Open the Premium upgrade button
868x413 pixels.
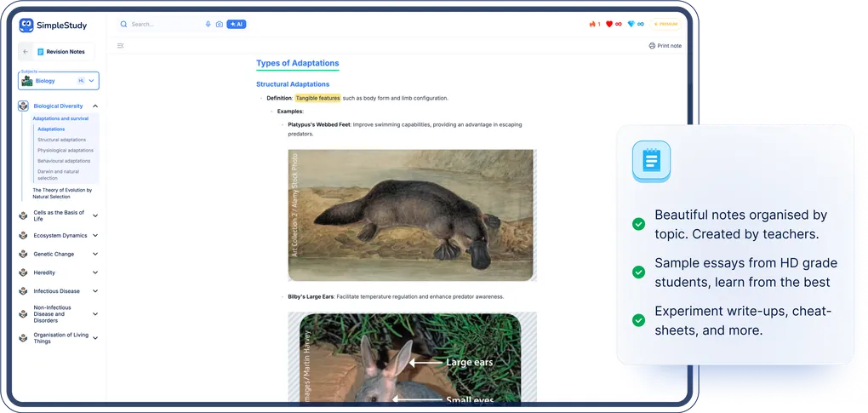tap(665, 25)
